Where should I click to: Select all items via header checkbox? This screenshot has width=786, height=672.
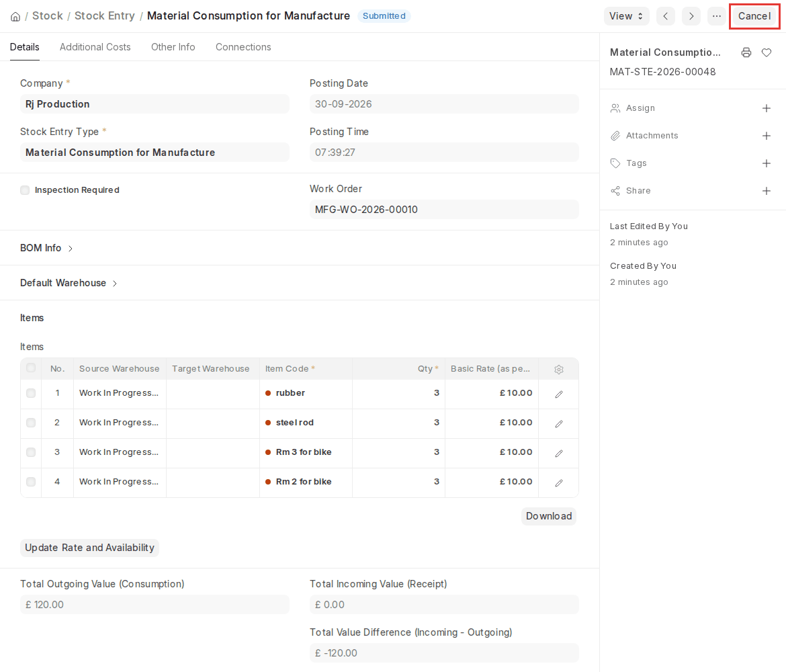click(x=31, y=368)
